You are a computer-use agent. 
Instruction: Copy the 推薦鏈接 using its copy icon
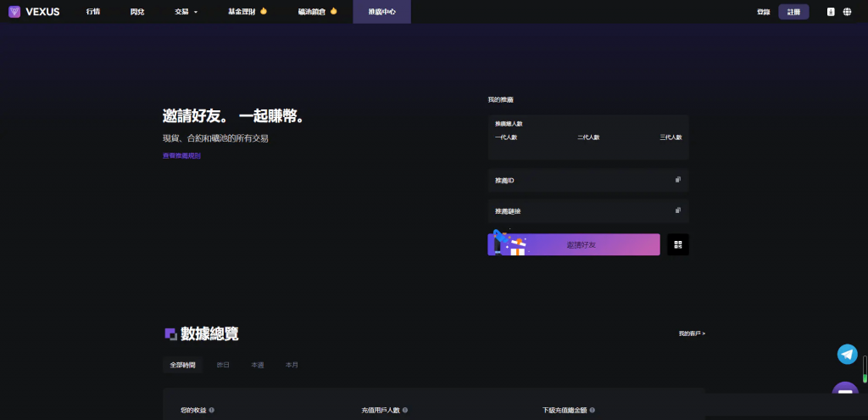677,210
